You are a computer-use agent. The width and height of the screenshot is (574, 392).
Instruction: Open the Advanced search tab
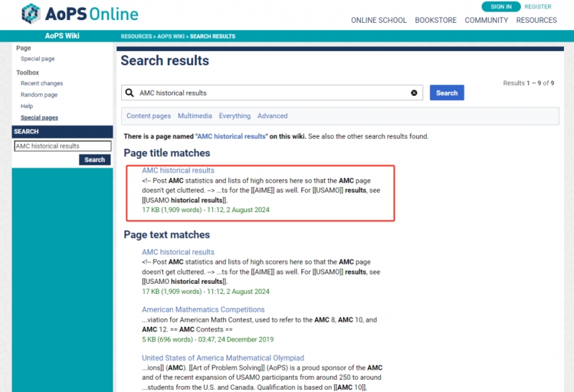click(273, 116)
